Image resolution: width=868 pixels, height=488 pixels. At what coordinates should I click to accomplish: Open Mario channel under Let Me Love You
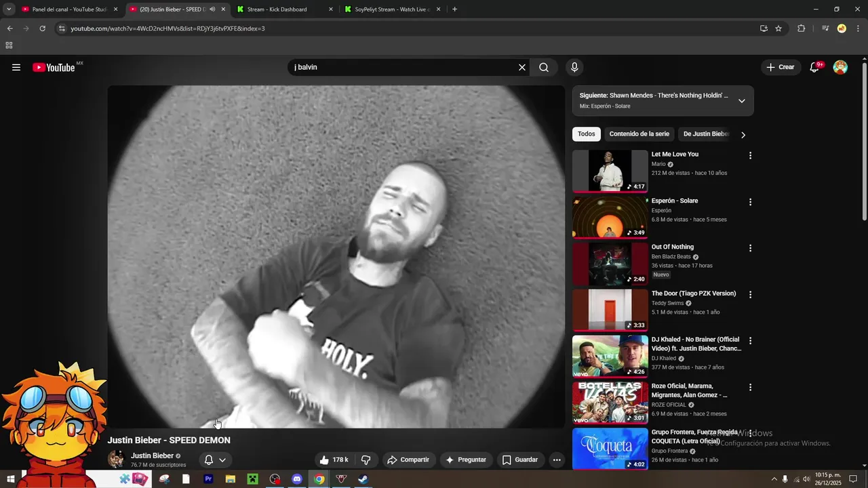pos(658,164)
